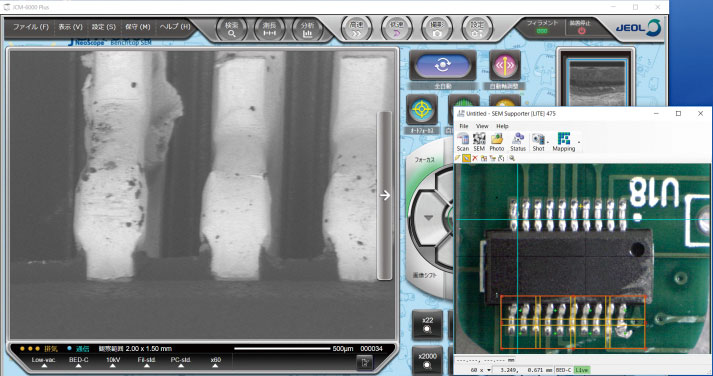The image size is (713, 376).
Task: Click the 検索 search round button
Action: pos(231,29)
